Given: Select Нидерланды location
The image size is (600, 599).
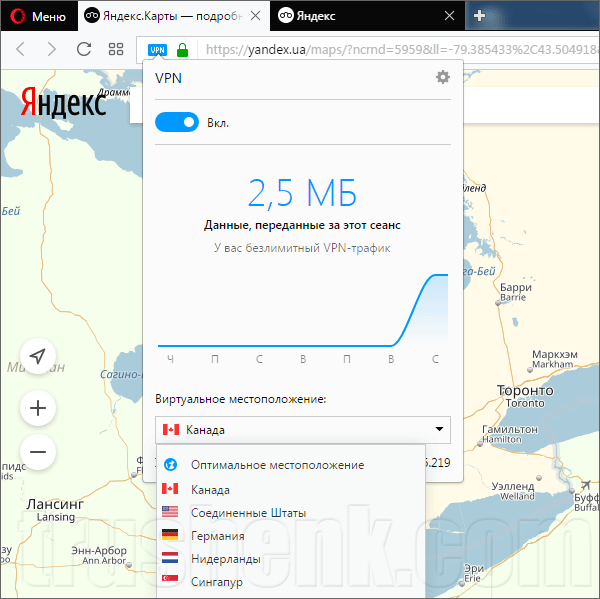Looking at the screenshot, I should (291, 558).
